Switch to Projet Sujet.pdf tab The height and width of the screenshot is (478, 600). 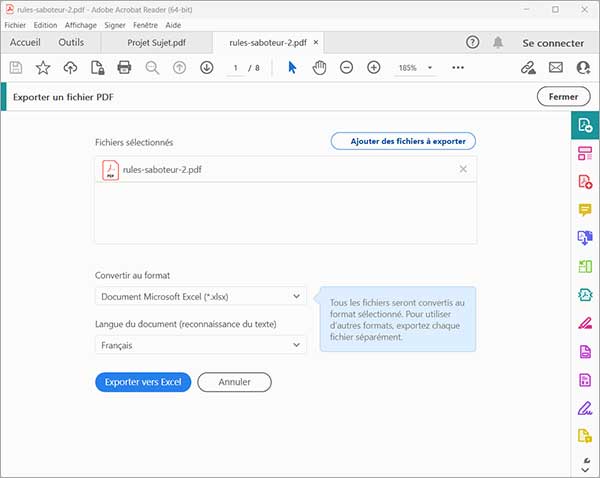[157, 42]
